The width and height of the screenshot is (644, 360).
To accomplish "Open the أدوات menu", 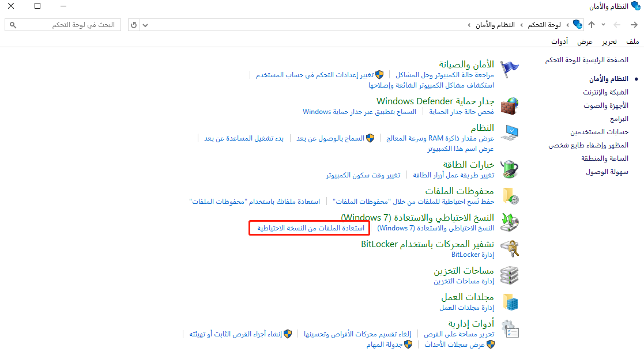I will [x=559, y=41].
